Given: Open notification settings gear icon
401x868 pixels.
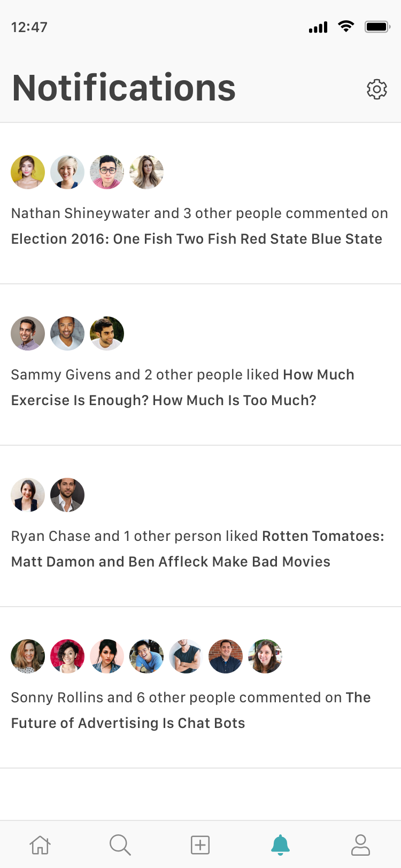Looking at the screenshot, I should pos(377,89).
